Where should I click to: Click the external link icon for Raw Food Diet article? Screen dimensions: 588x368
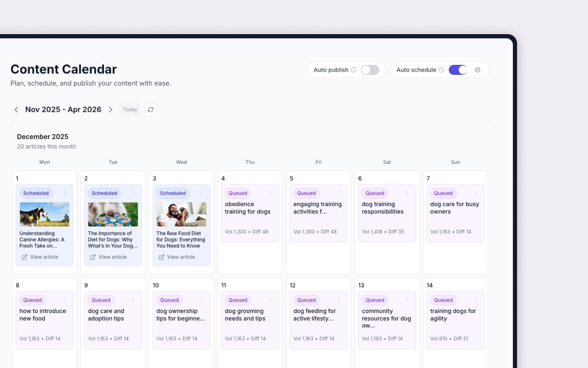pyautogui.click(x=161, y=257)
